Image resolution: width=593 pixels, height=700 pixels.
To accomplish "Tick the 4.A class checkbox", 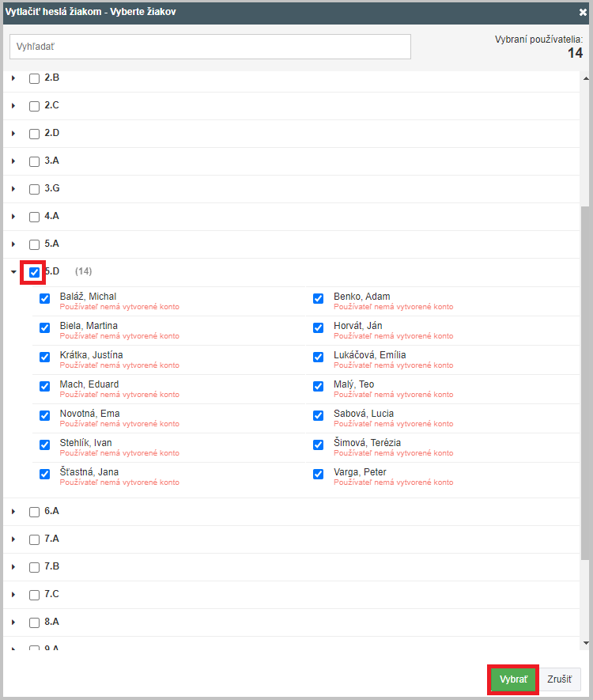I will 34,217.
